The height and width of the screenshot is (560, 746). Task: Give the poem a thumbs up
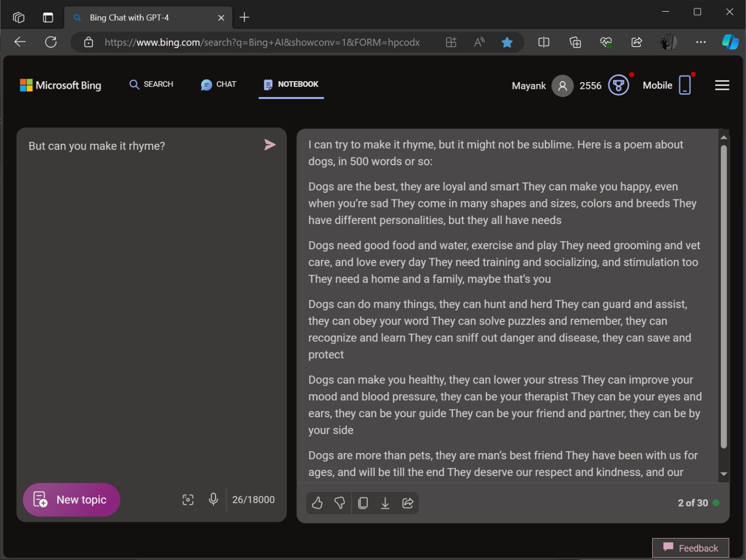coord(317,503)
